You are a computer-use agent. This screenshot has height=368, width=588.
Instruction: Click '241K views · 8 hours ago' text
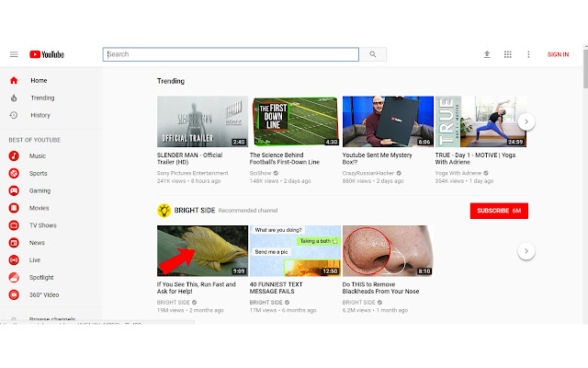(x=188, y=181)
